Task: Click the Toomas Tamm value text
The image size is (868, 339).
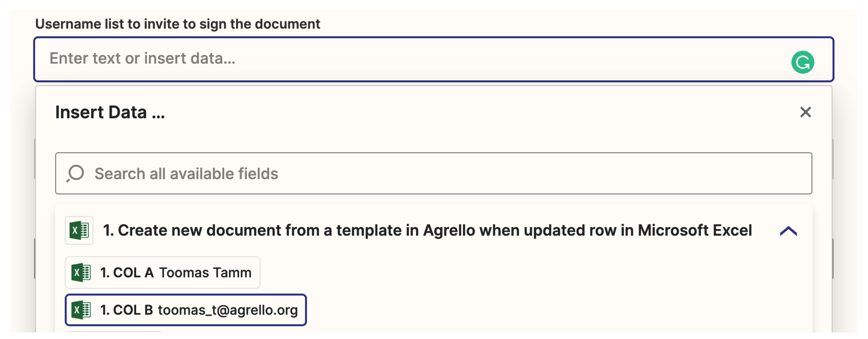Action: pos(205,273)
